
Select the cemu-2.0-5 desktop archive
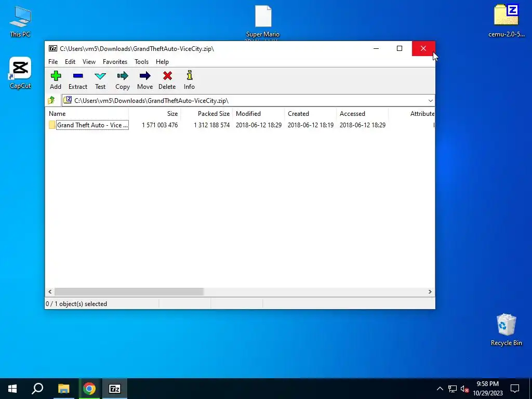(506, 20)
